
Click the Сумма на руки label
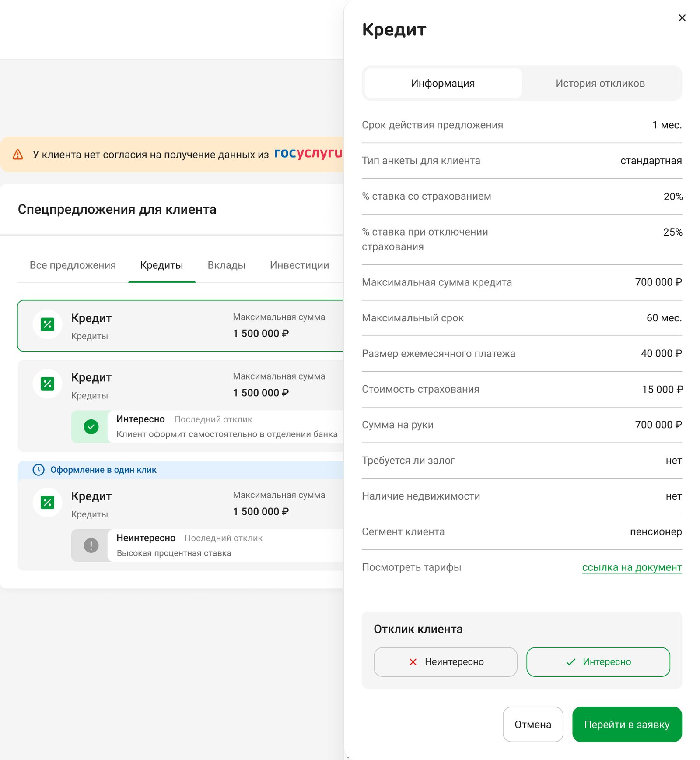tap(398, 425)
